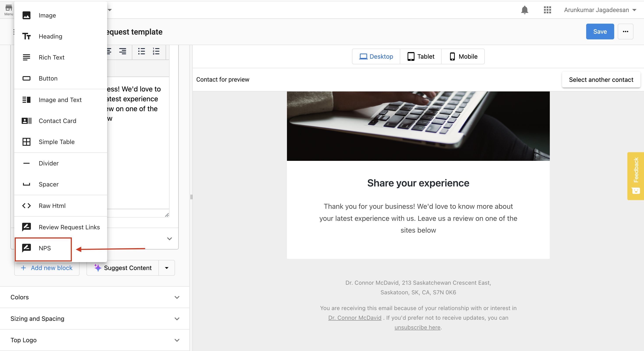
Task: Choose Rich Text from the block menu
Action: coord(61,58)
